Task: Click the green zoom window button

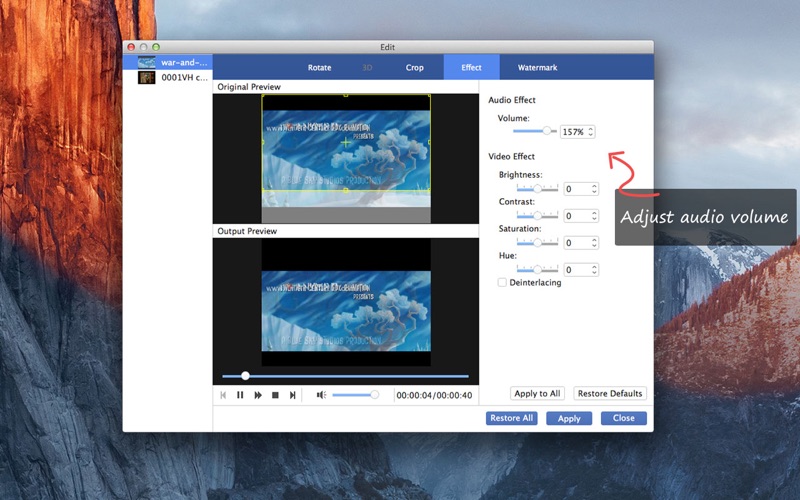Action: point(155,47)
